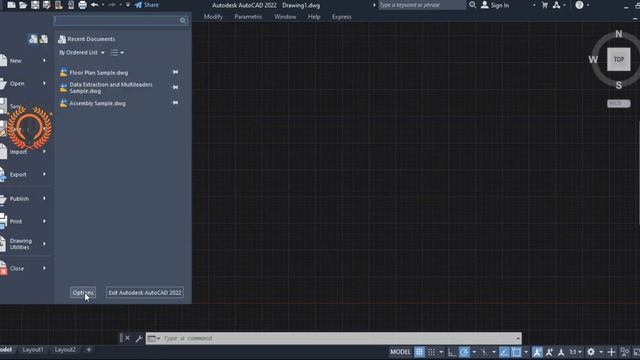The height and width of the screenshot is (360, 640).
Task: Expand the Publish submenu arrow
Action: 44,198
